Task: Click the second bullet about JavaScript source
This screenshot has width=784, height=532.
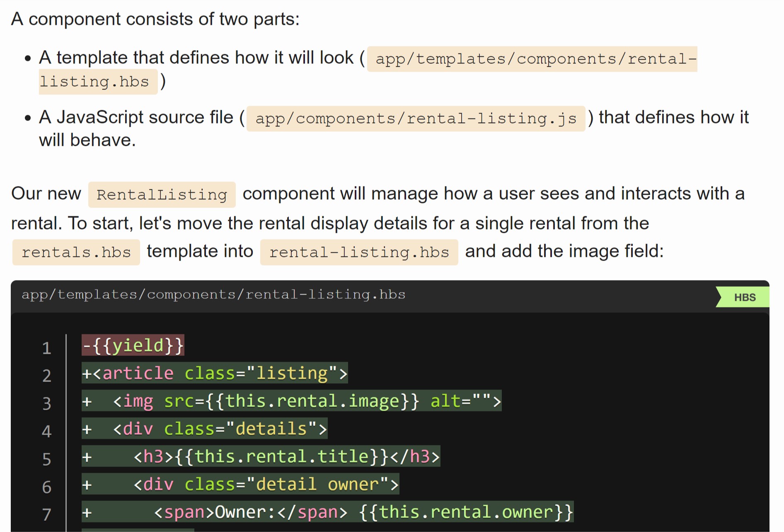Action: pyautogui.click(x=137, y=117)
